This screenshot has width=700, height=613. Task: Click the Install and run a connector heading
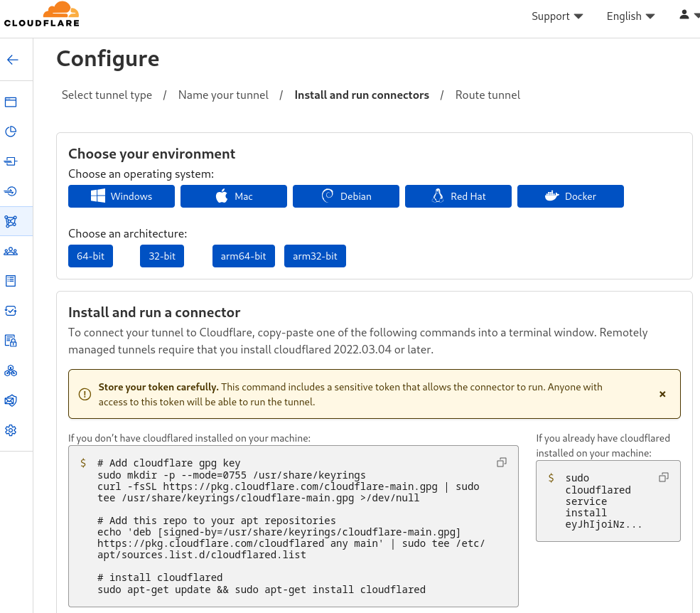click(x=154, y=312)
